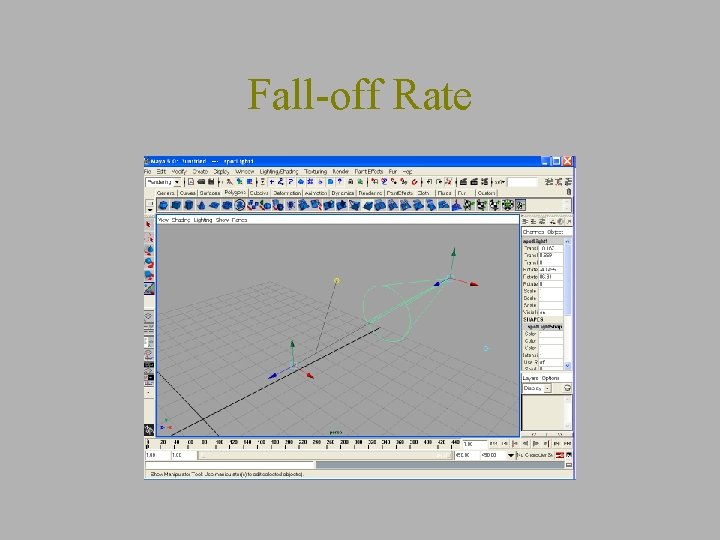Toggle the selection lock icon

(350, 182)
